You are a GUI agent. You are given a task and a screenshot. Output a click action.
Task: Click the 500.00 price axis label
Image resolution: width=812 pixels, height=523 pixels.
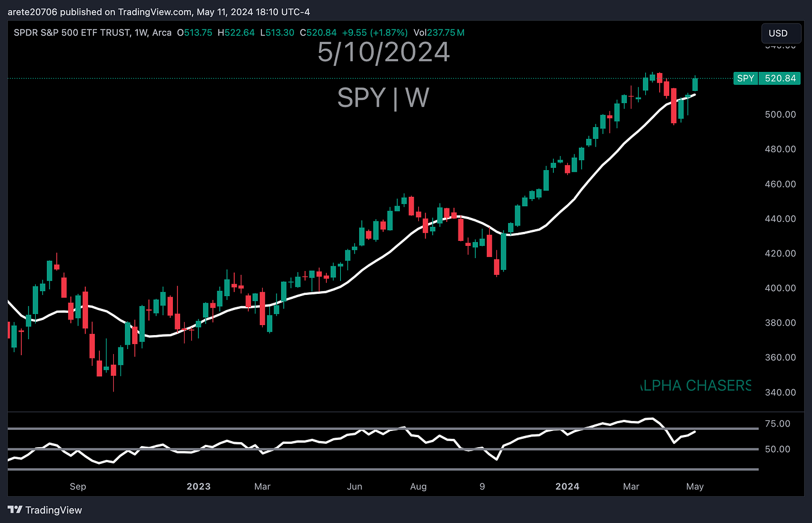click(x=780, y=114)
